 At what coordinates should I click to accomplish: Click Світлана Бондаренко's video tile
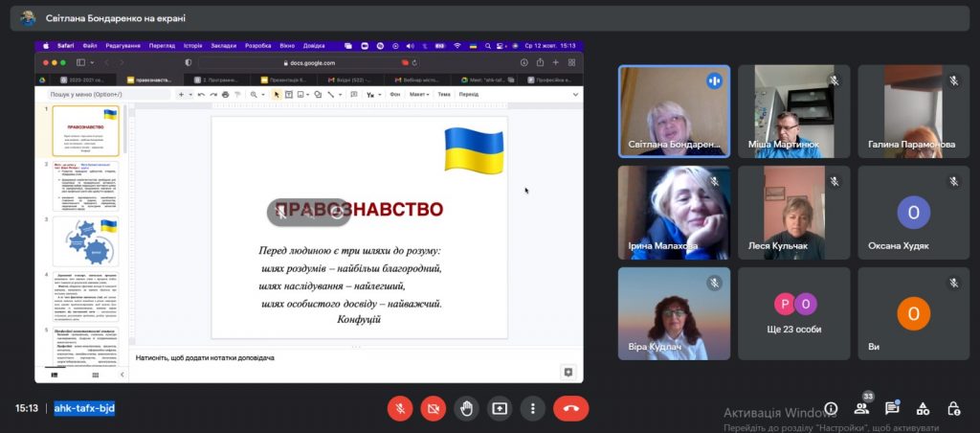(x=675, y=111)
